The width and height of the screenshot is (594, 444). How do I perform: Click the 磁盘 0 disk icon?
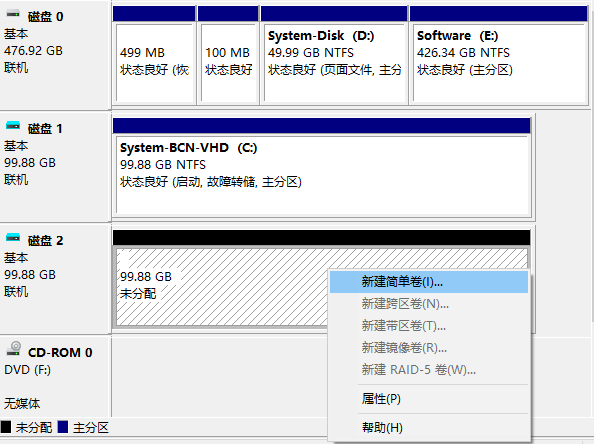[x=13, y=14]
